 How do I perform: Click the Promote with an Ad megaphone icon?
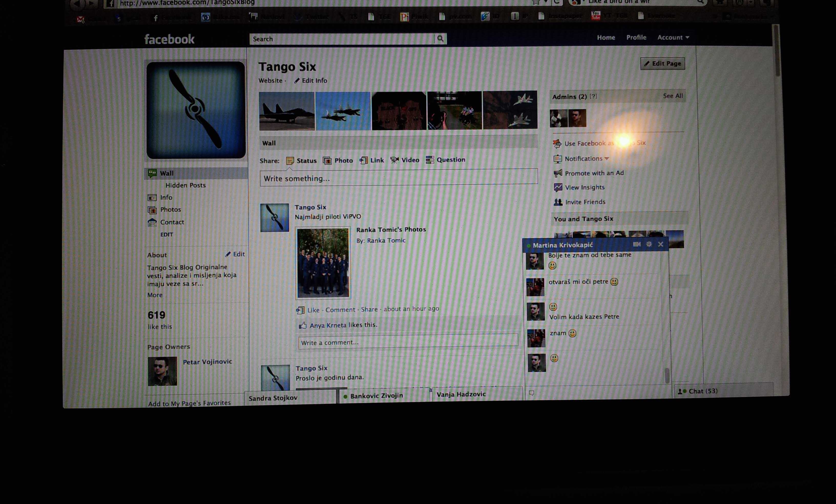pyautogui.click(x=557, y=173)
